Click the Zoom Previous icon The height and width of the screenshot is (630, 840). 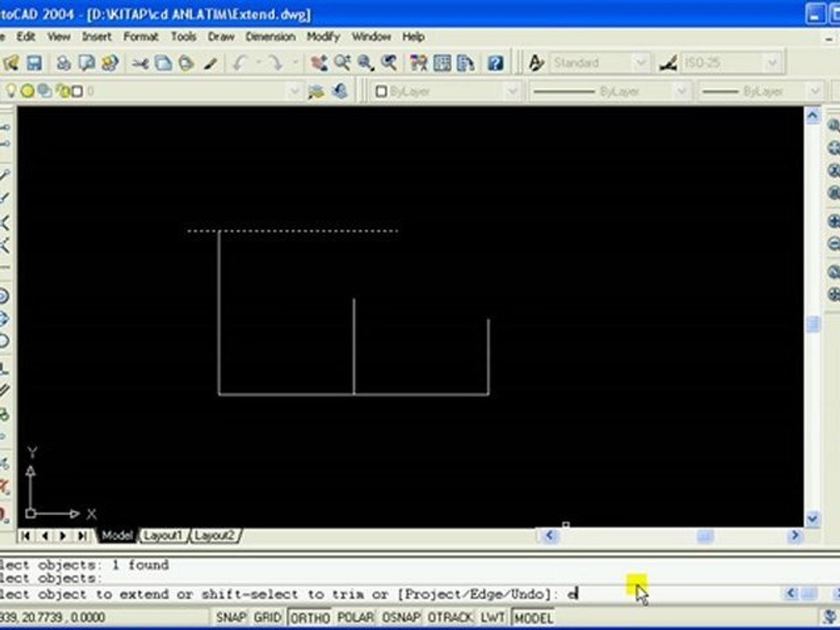point(389,62)
